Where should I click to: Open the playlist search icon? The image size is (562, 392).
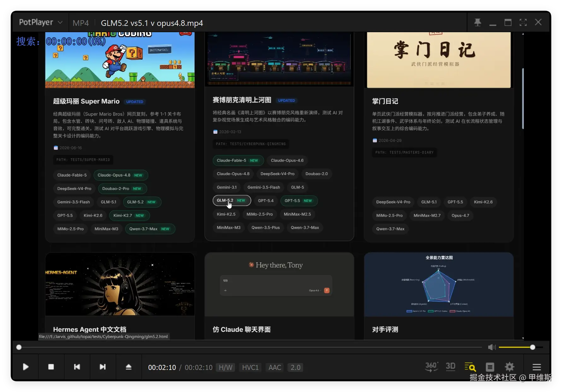click(470, 367)
